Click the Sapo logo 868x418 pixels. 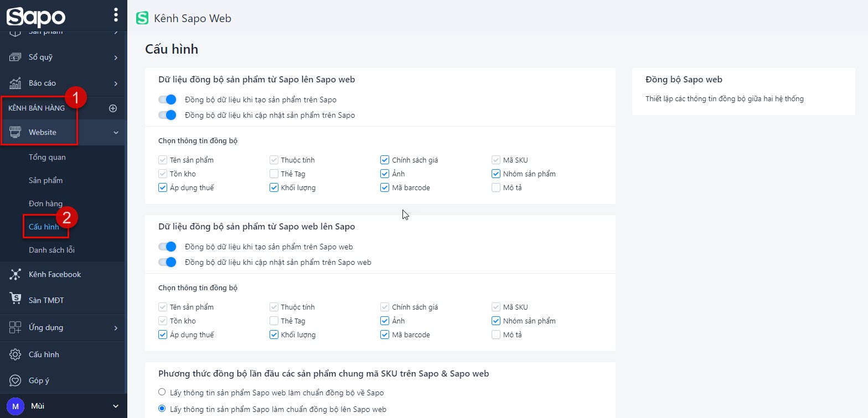pos(36,17)
